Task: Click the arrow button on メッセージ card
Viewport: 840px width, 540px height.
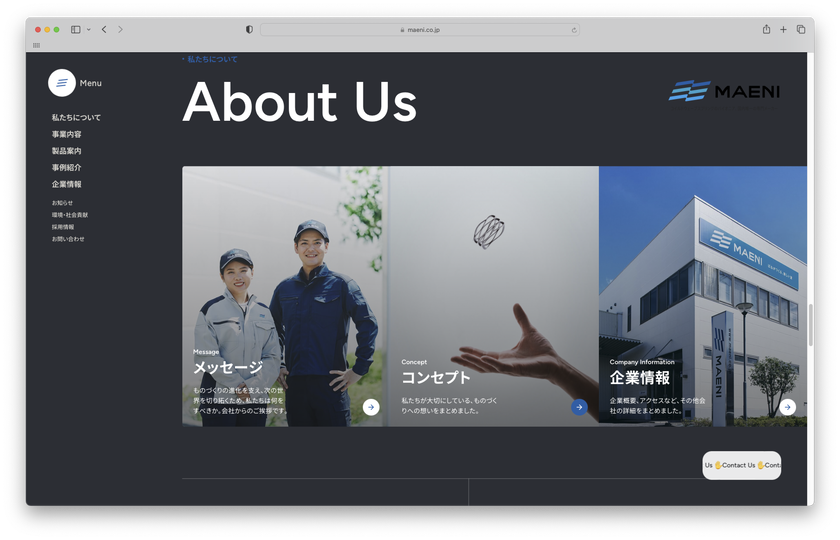Action: [x=371, y=407]
